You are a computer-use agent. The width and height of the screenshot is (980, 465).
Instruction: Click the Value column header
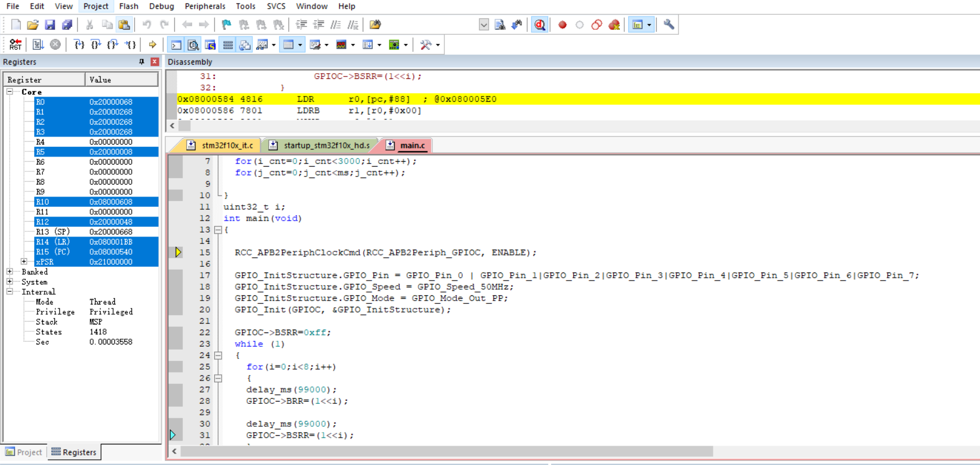(122, 79)
